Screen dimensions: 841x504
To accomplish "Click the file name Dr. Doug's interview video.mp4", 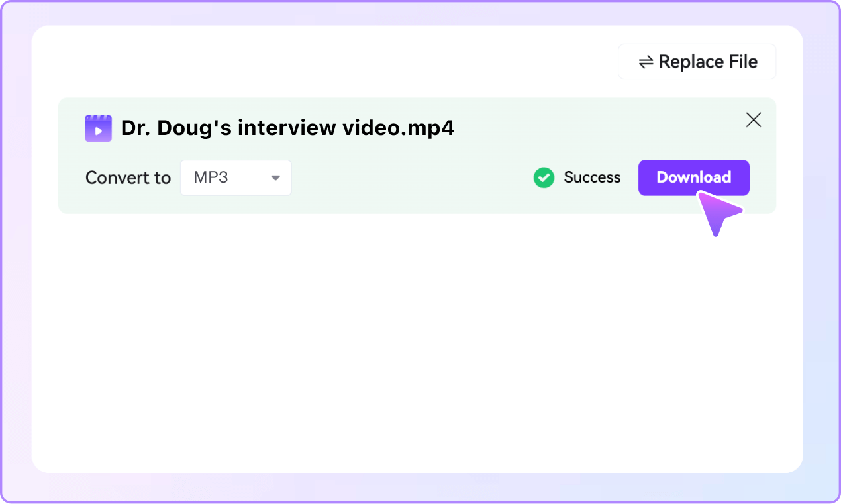I will coord(287,128).
